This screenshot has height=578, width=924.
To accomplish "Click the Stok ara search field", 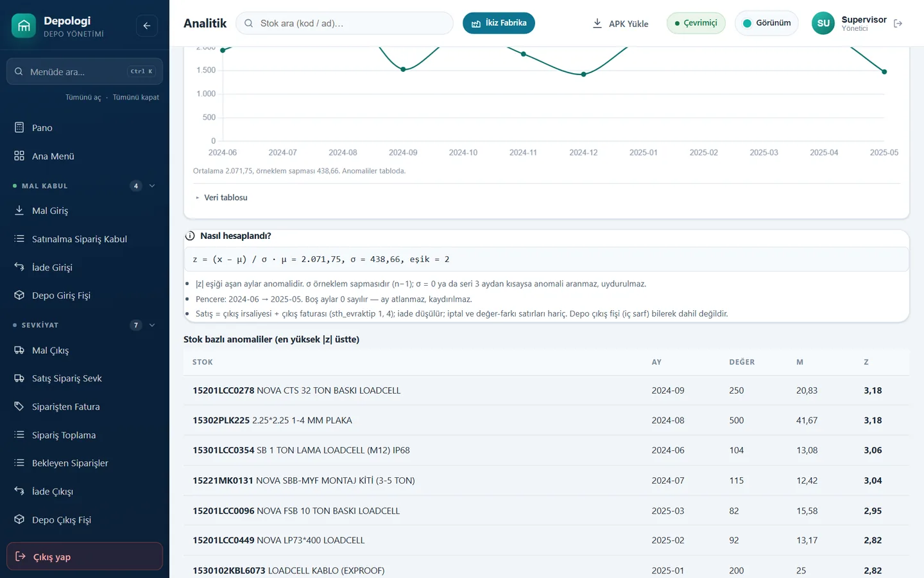I will [x=345, y=23].
